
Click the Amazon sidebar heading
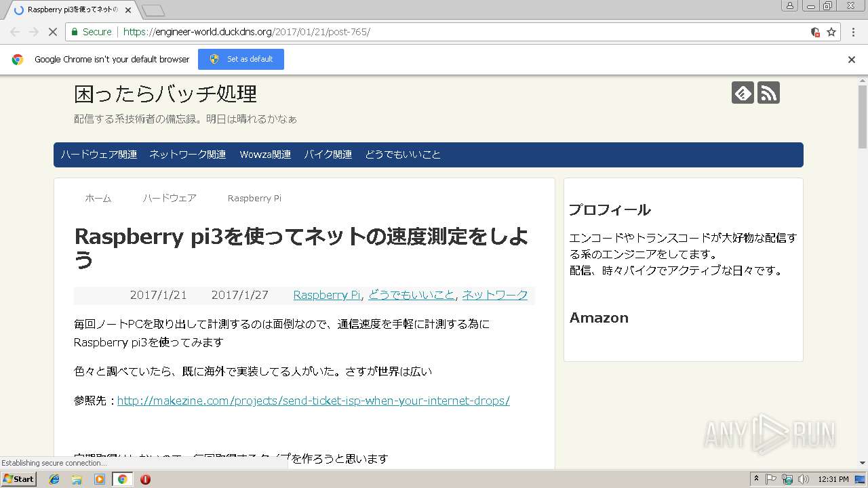click(599, 318)
